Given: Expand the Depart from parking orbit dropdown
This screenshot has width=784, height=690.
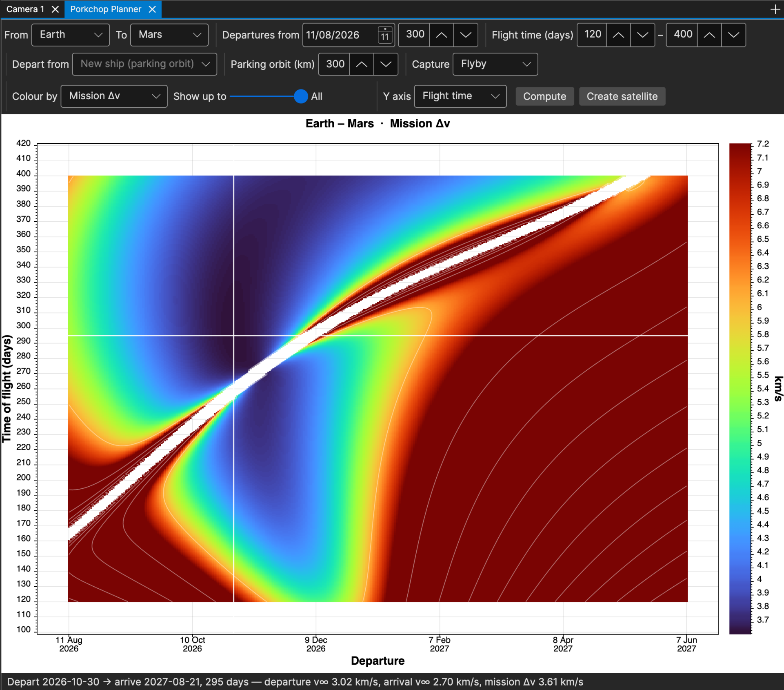Looking at the screenshot, I should coord(144,64).
